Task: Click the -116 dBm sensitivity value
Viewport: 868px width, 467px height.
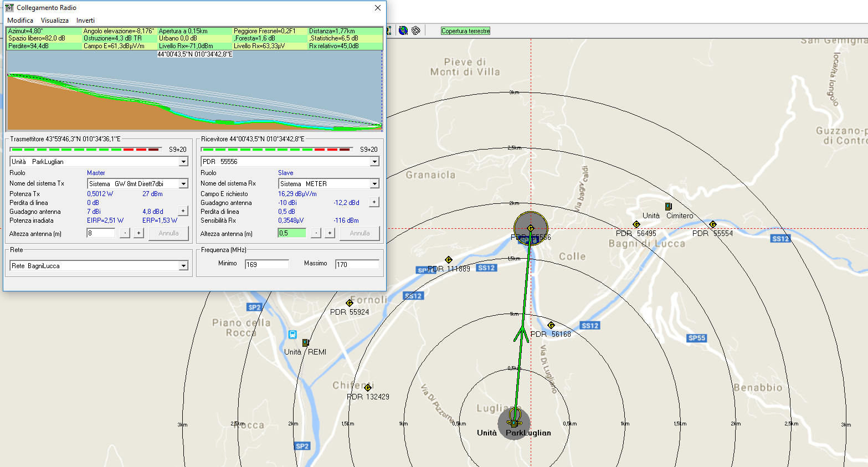Action: point(346,220)
